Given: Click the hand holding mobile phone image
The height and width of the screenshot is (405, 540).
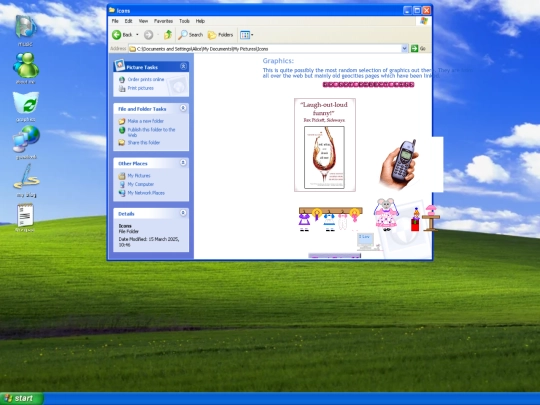Looking at the screenshot, I should pos(399,164).
